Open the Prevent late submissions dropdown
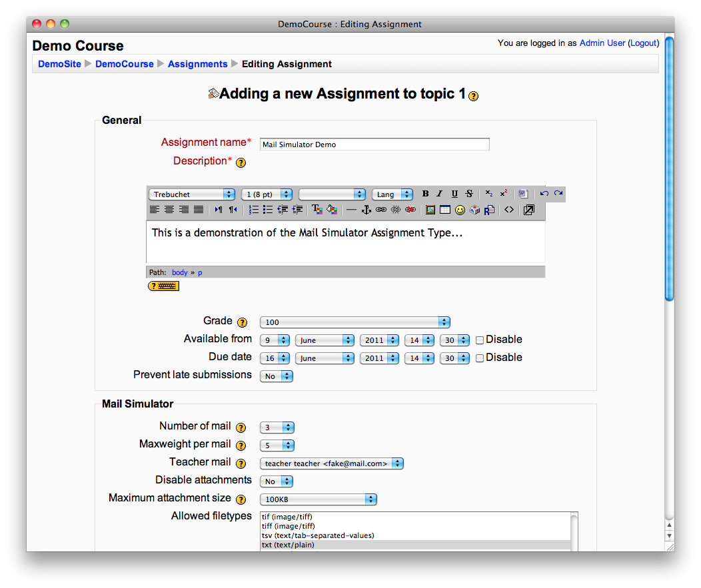Image resolution: width=701 pixels, height=588 pixels. tap(277, 376)
